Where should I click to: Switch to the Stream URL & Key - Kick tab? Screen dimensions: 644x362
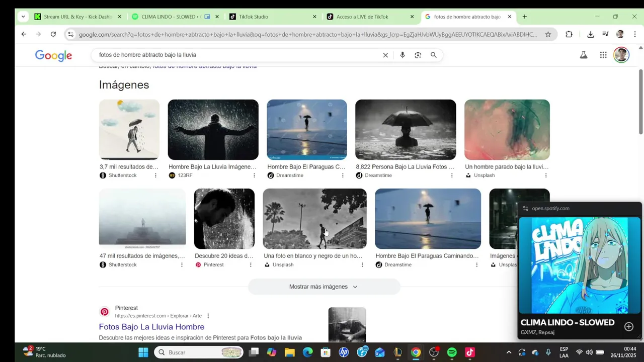click(x=78, y=17)
